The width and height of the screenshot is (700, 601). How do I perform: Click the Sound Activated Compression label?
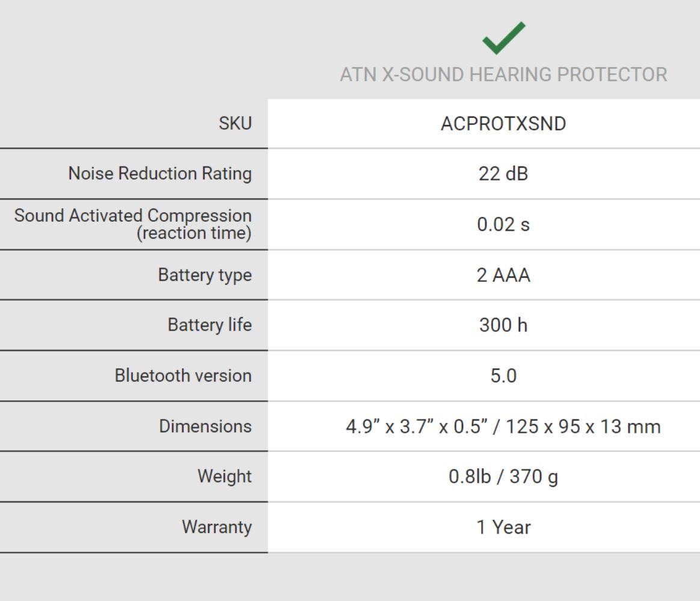click(133, 224)
